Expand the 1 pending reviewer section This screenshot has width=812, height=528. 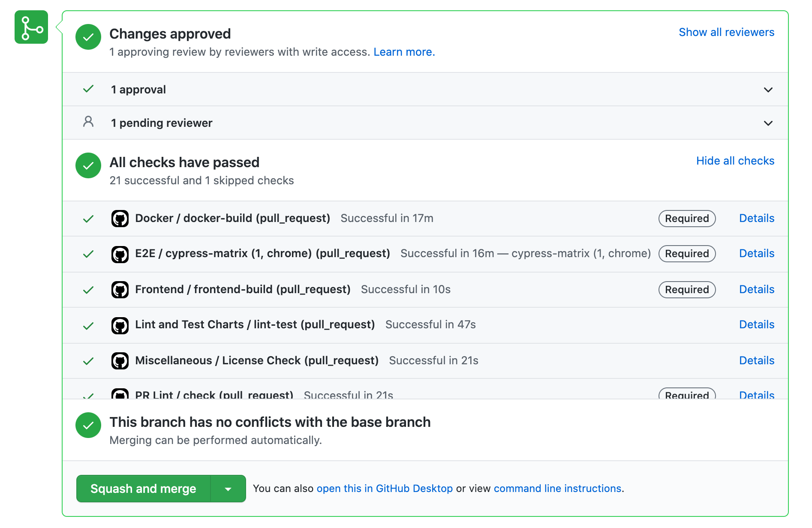[x=768, y=123]
